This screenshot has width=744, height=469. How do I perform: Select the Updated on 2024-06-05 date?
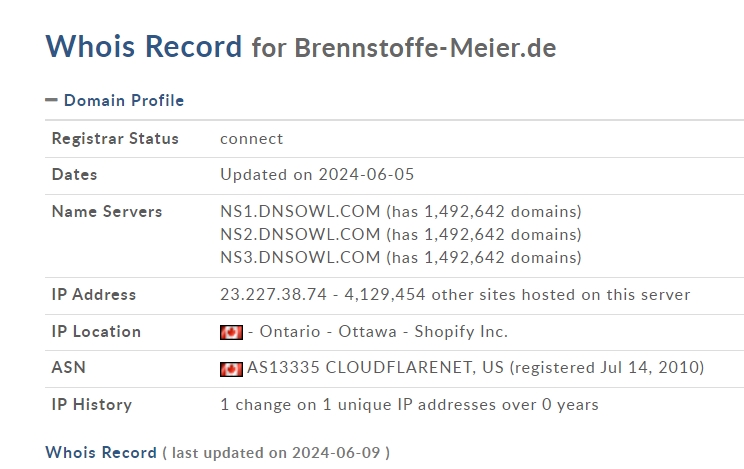[317, 175]
